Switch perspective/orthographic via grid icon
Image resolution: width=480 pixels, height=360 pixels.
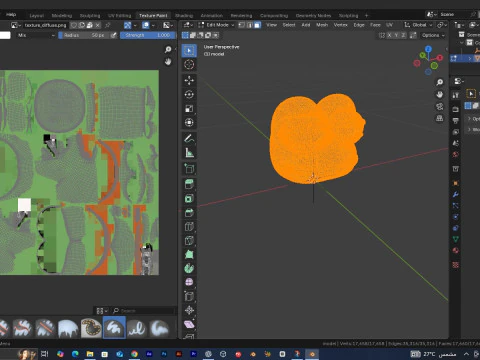[440, 118]
